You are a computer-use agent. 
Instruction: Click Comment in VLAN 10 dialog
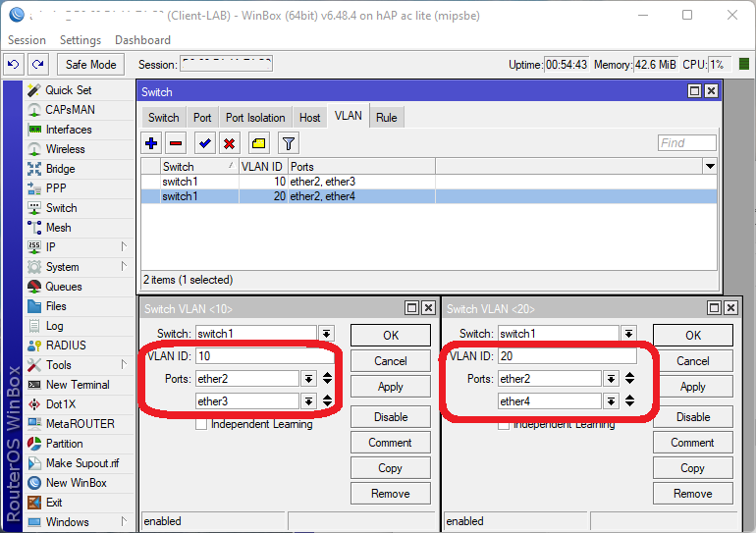[x=391, y=443]
